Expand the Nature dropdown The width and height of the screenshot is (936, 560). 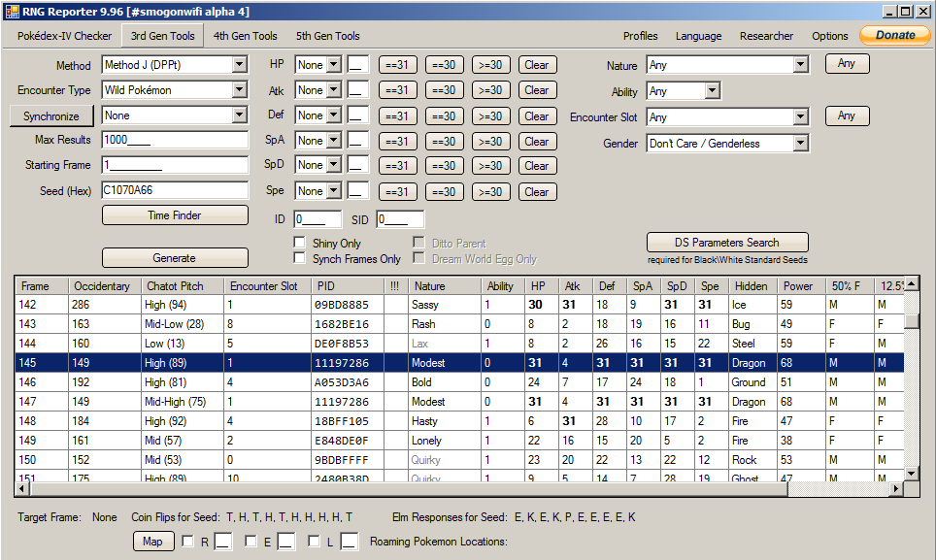tap(800, 66)
